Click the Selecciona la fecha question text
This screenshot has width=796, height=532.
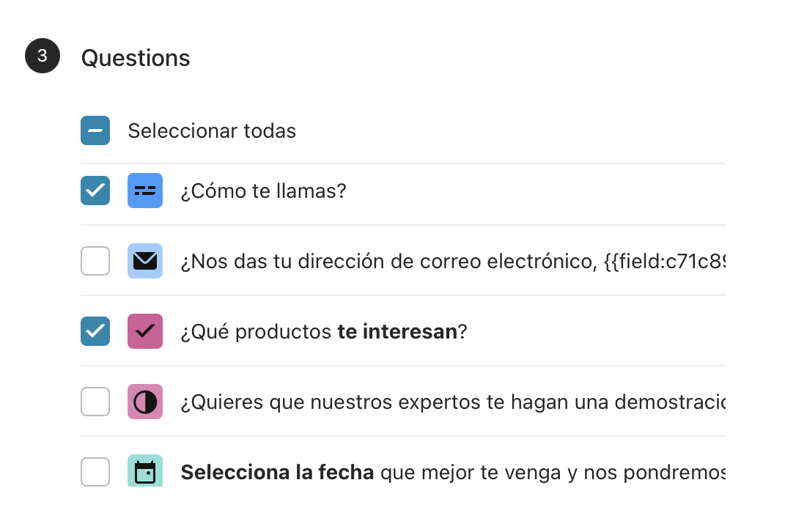[x=453, y=472]
